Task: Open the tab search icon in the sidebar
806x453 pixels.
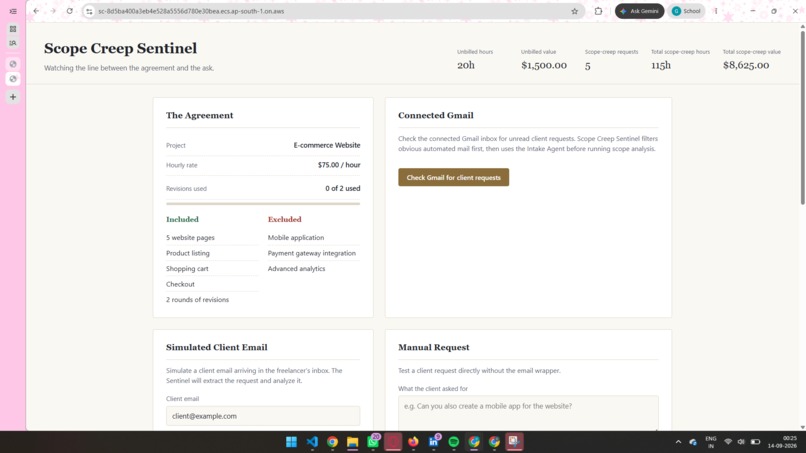Action: (x=13, y=43)
